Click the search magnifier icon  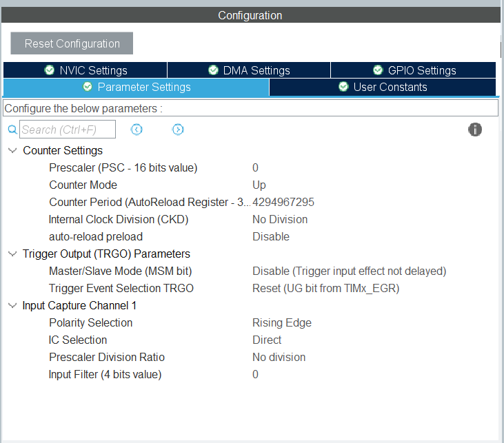[x=12, y=130]
